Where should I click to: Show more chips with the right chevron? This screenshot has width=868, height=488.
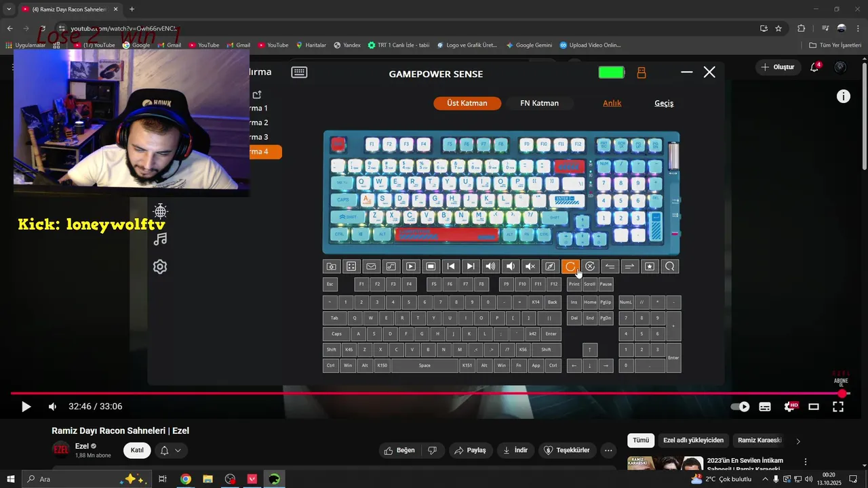[798, 441]
